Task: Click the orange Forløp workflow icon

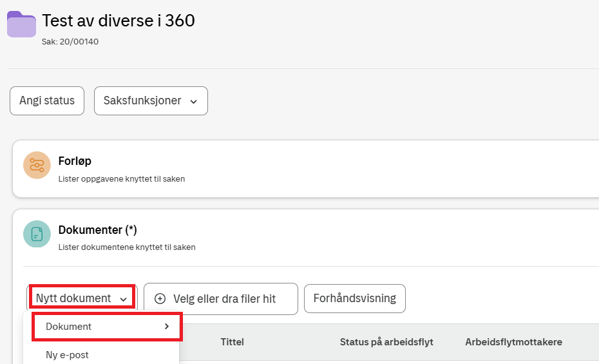Action: tap(37, 166)
